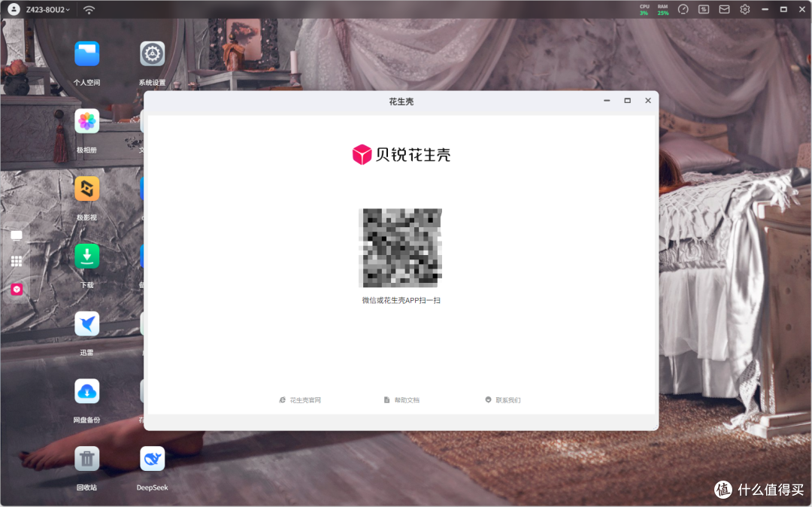
Task: Maximize the 花生壳 window
Action: [628, 101]
